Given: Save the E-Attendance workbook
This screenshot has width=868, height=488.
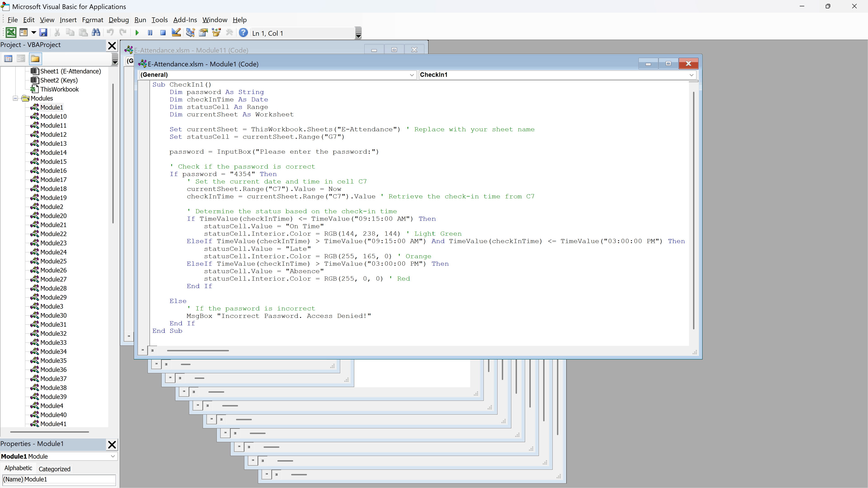Looking at the screenshot, I should [x=43, y=33].
